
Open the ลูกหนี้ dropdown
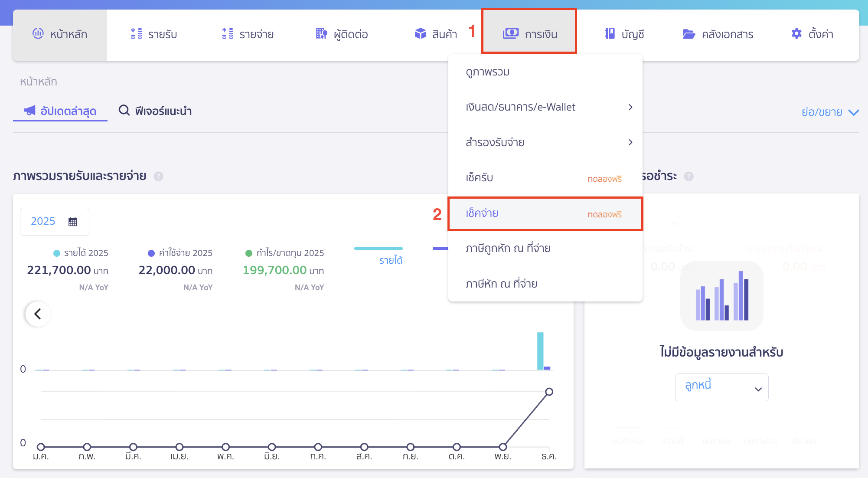point(721,387)
